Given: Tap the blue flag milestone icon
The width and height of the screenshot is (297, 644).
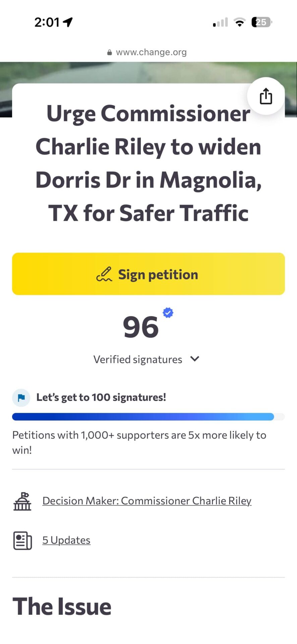Looking at the screenshot, I should click(21, 397).
